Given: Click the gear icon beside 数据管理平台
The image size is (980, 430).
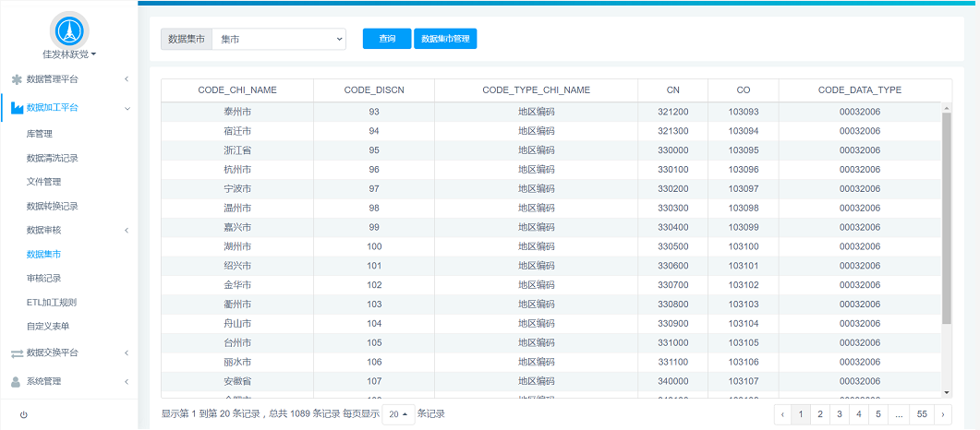Looking at the screenshot, I should 17,79.
